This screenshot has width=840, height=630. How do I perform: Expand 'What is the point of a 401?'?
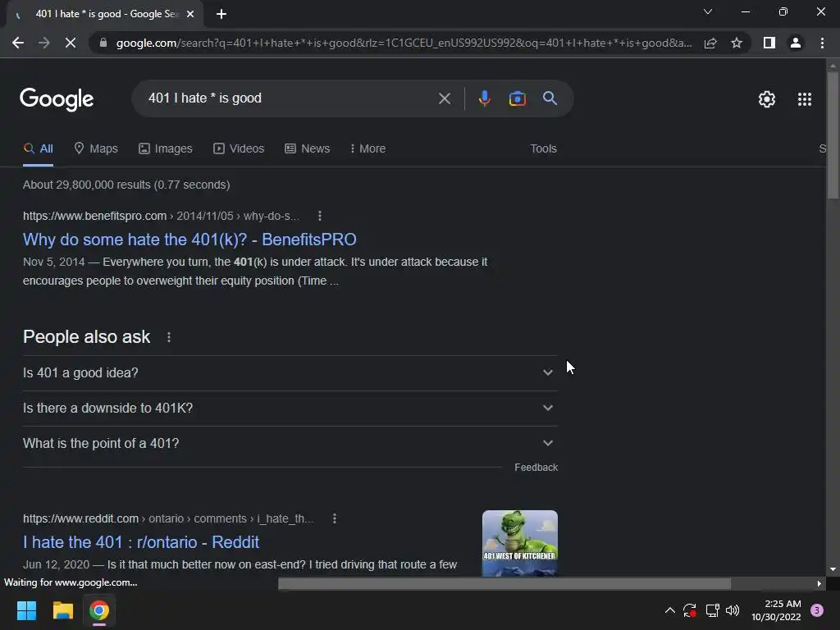point(290,444)
